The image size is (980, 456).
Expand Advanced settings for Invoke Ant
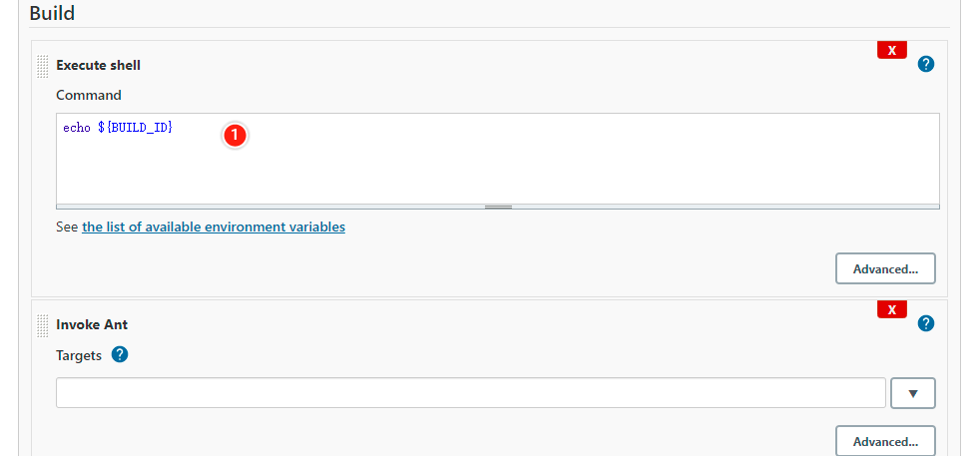click(885, 441)
